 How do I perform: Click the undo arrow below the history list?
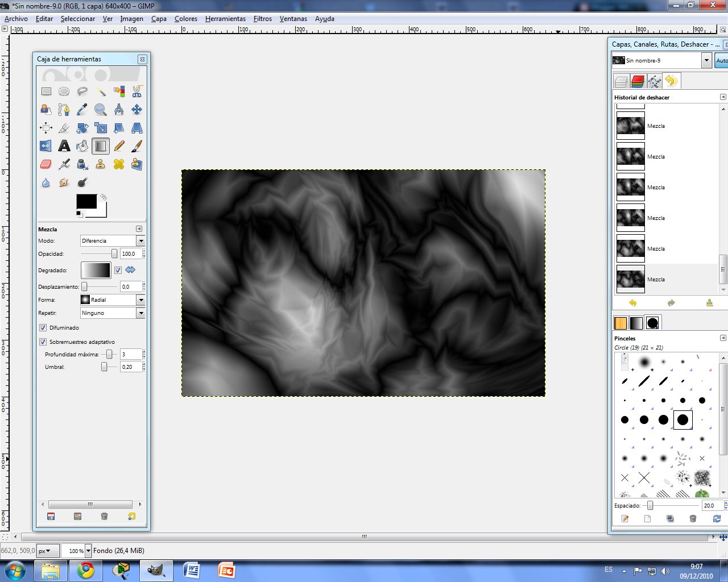632,303
